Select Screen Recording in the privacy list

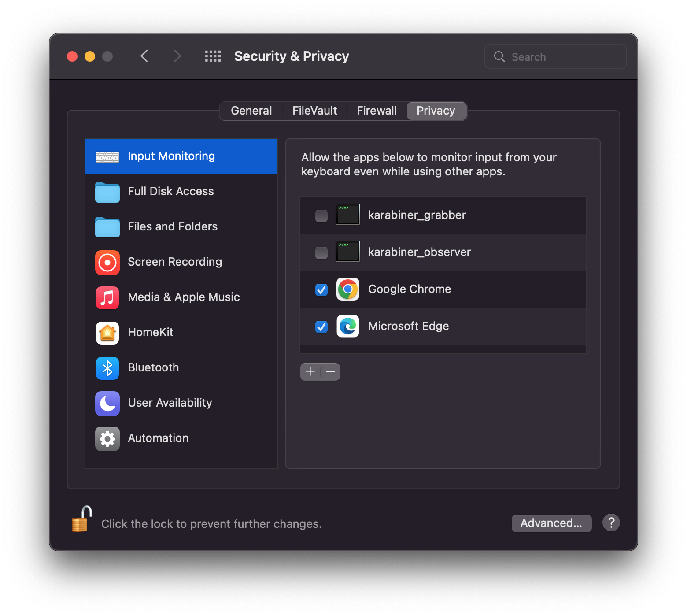(x=181, y=262)
